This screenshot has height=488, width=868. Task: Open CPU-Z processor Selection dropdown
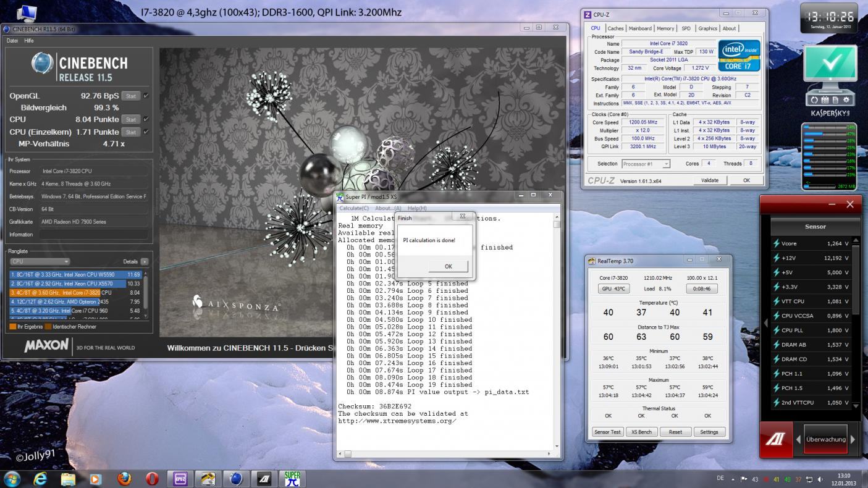coord(647,164)
